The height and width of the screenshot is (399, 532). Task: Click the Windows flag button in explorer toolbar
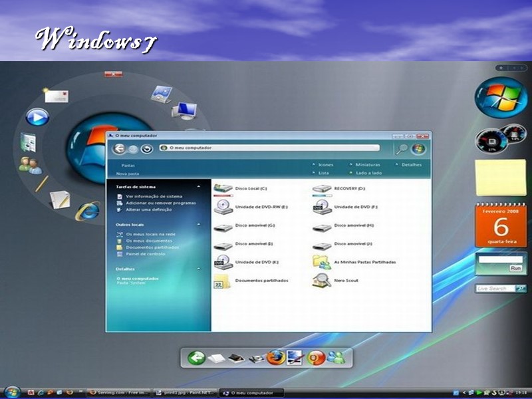[x=418, y=149]
